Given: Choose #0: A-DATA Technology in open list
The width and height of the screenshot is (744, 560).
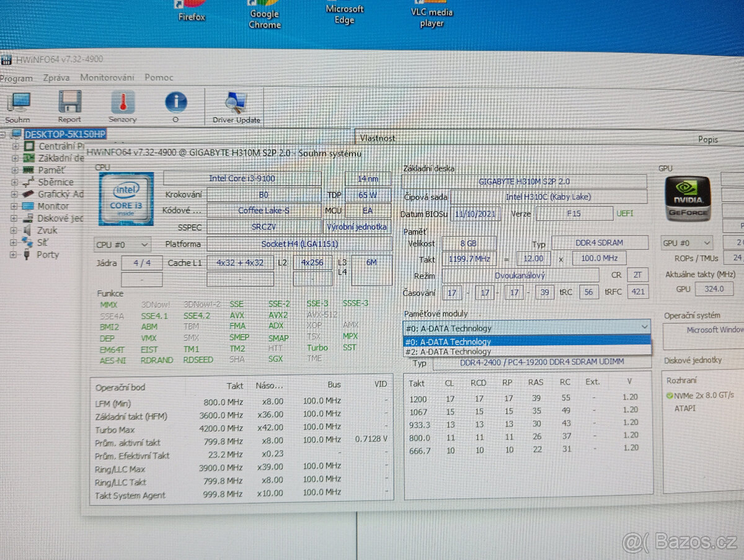Looking at the screenshot, I should point(527,341).
